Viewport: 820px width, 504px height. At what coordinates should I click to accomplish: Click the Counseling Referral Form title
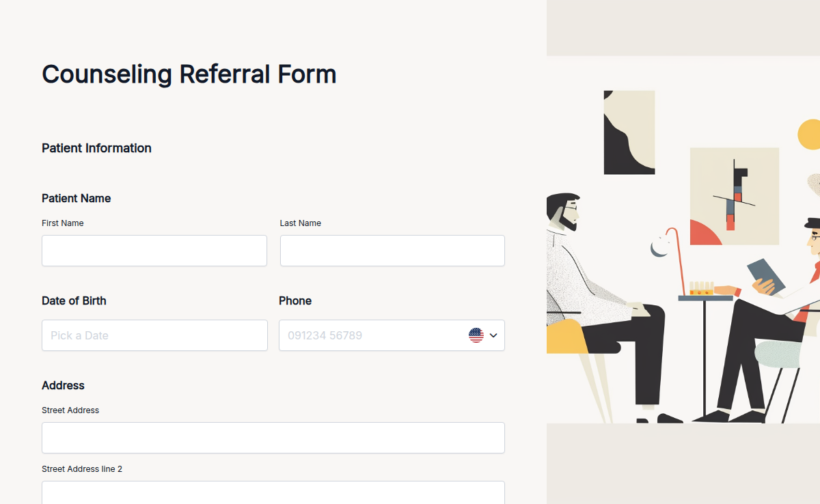[x=189, y=74]
